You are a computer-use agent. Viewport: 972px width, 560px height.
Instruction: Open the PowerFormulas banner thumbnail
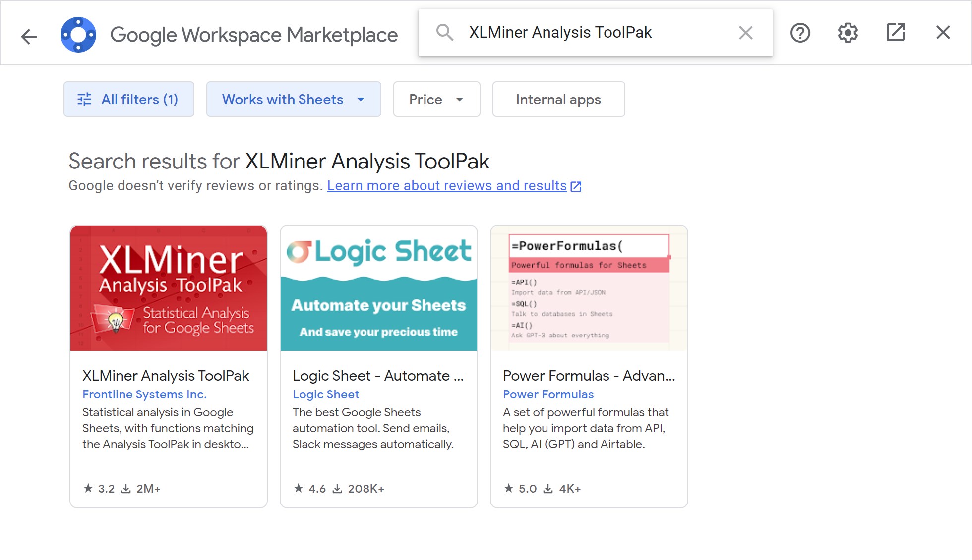click(589, 288)
